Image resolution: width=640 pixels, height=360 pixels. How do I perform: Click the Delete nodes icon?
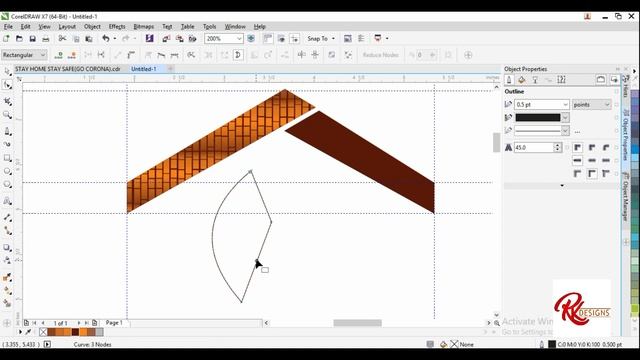click(72, 55)
